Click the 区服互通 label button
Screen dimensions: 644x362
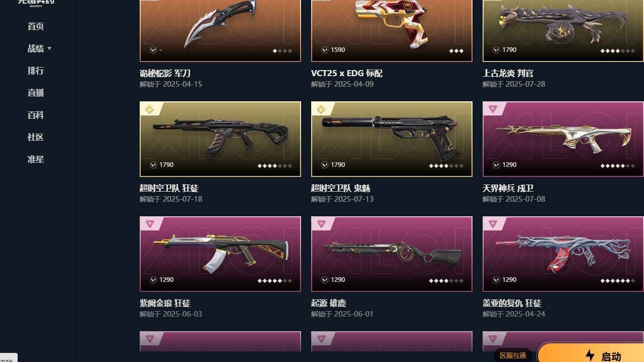(x=513, y=355)
